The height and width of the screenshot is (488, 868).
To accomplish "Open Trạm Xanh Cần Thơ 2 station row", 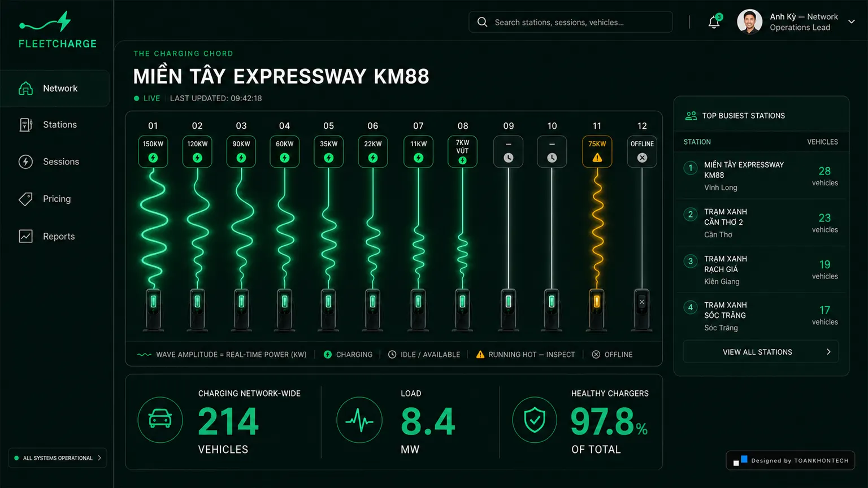I will pos(761,223).
